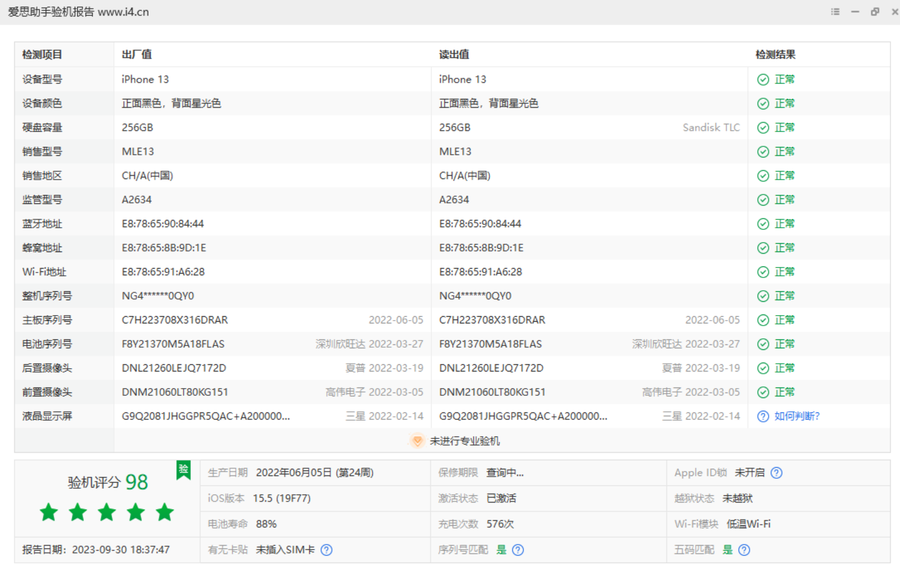Viewport: 900px width, 571px height.
Task: Click the battery life value 88%
Action: tap(266, 524)
